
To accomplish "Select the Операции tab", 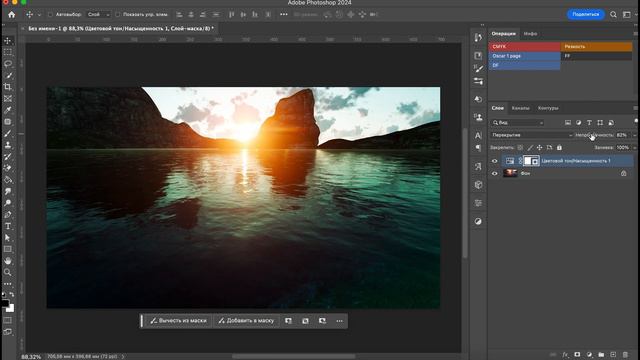I will 503,33.
